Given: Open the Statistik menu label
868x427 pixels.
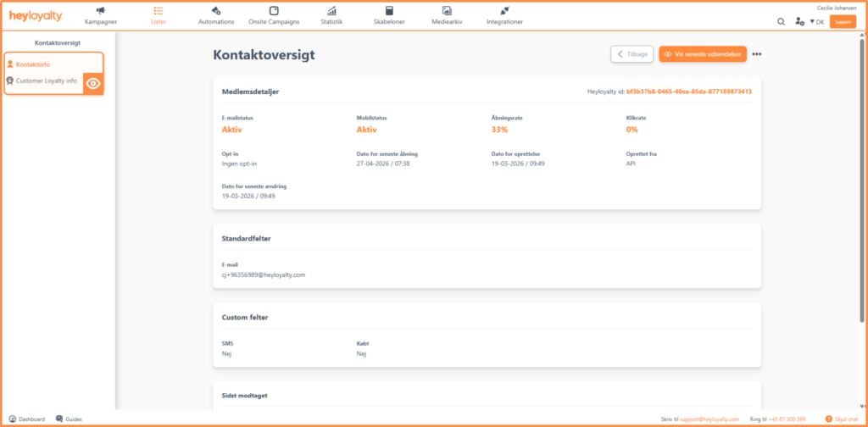Looking at the screenshot, I should pyautogui.click(x=331, y=22).
